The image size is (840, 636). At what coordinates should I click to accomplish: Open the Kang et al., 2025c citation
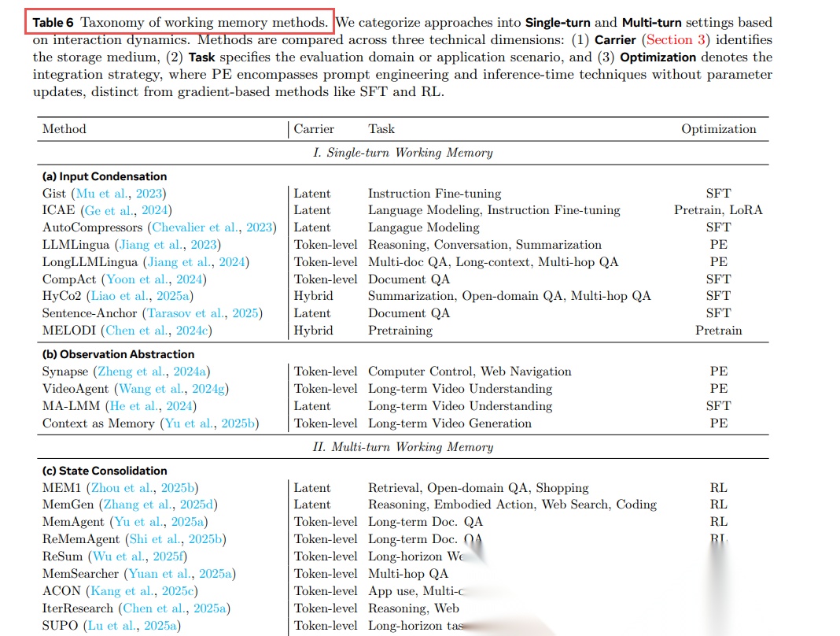point(142,590)
